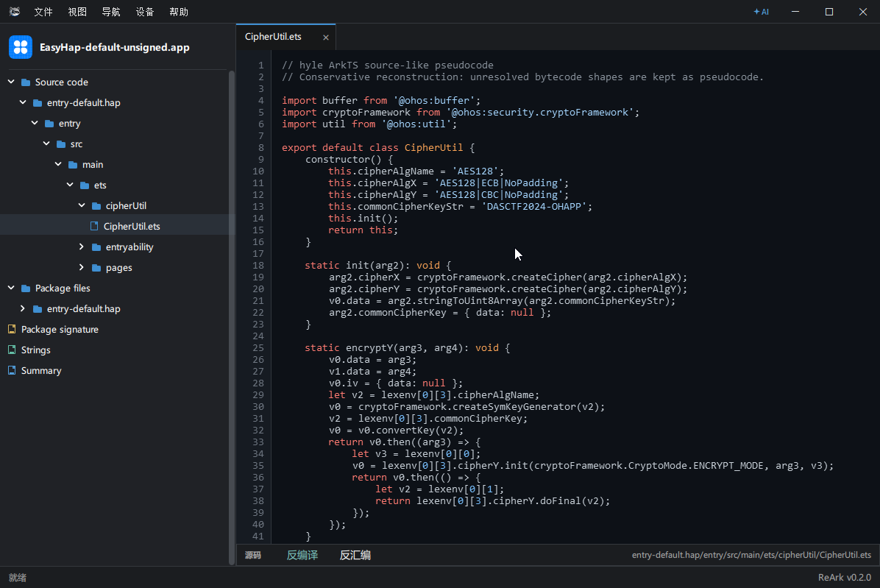The image size is (880, 588).
Task: Click the Package files folder icon
Action: [x=26, y=288]
